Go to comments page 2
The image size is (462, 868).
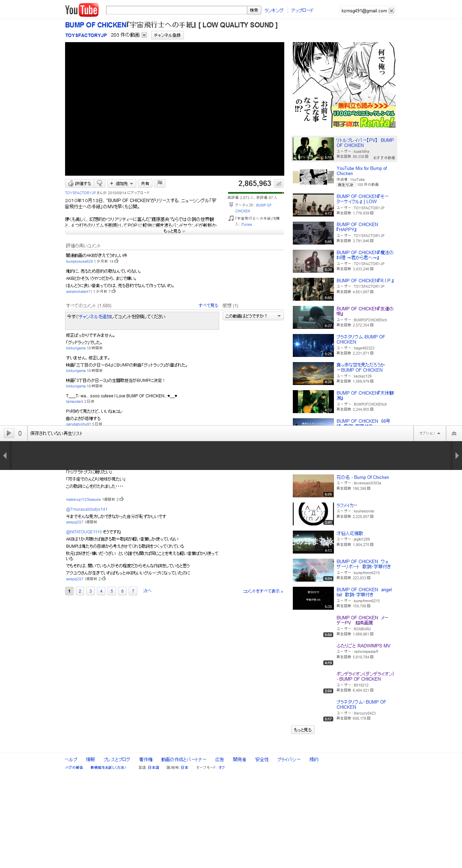pyautogui.click(x=80, y=591)
